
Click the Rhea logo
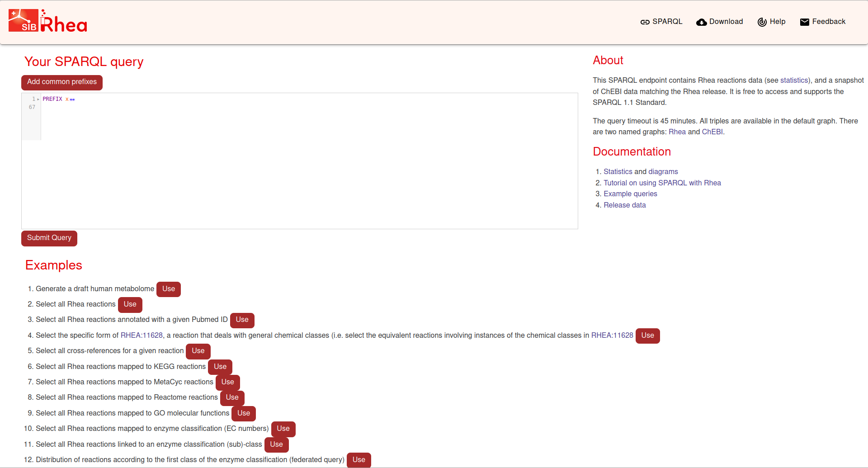[x=64, y=21]
